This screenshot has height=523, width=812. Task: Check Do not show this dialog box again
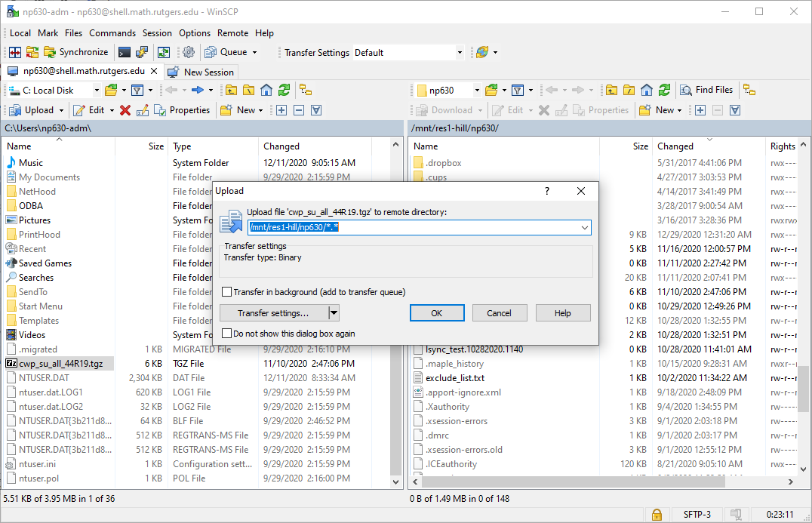tap(226, 334)
